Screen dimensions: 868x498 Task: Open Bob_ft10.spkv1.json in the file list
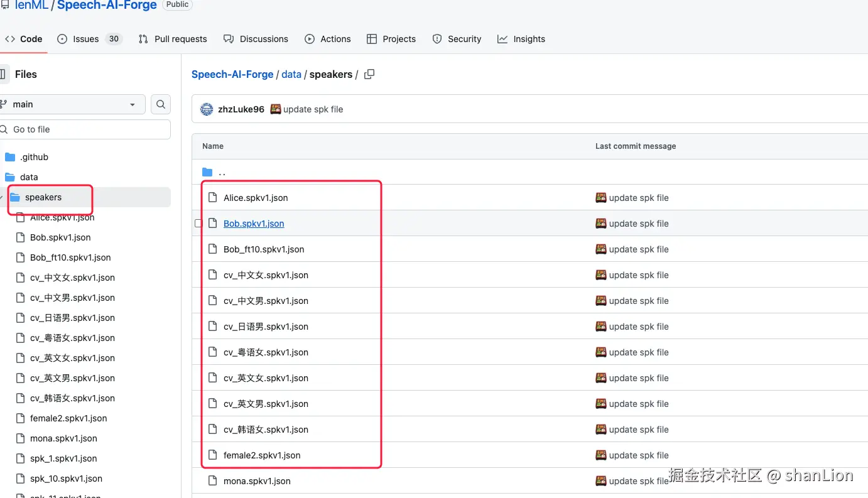tap(264, 249)
